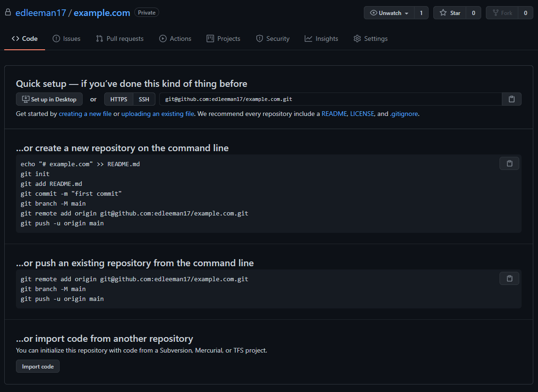Image resolution: width=538 pixels, height=392 pixels.
Task: Copy the push existing repository commands
Action: [509, 278]
